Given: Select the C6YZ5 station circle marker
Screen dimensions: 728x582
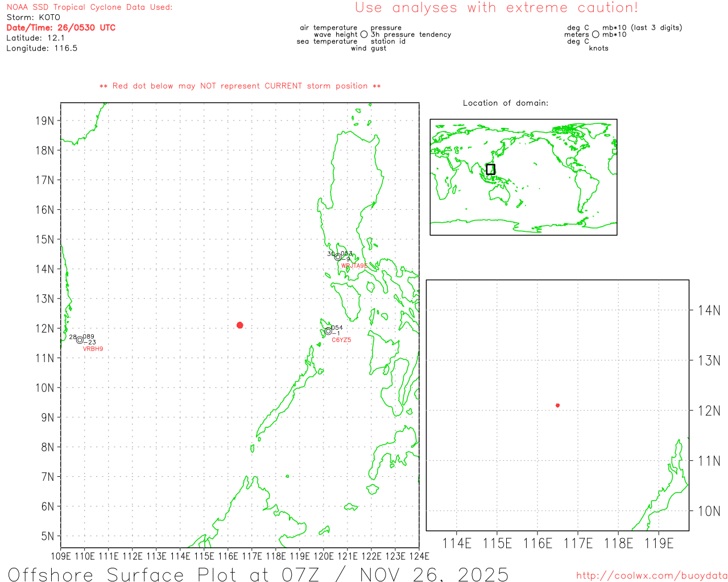Looking at the screenshot, I should pyautogui.click(x=328, y=331).
